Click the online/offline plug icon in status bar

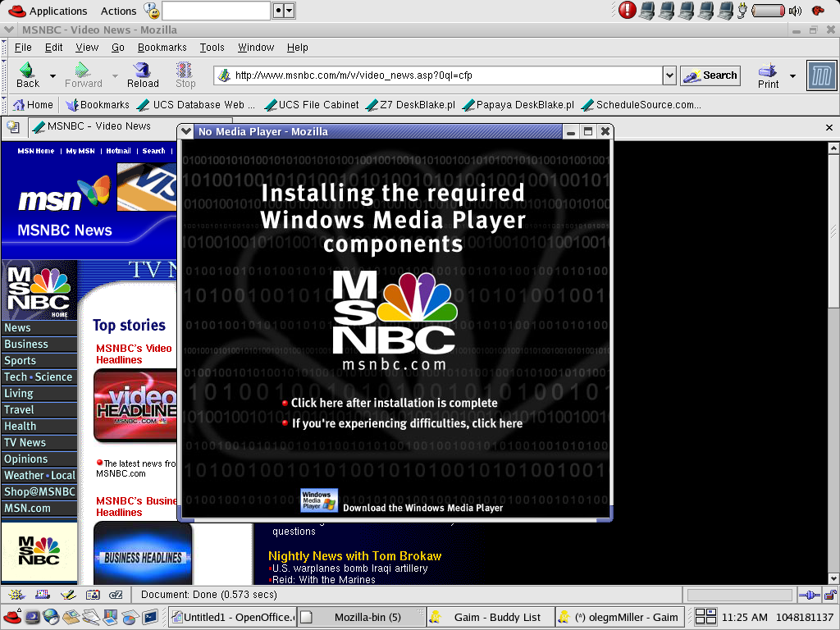(x=809, y=595)
